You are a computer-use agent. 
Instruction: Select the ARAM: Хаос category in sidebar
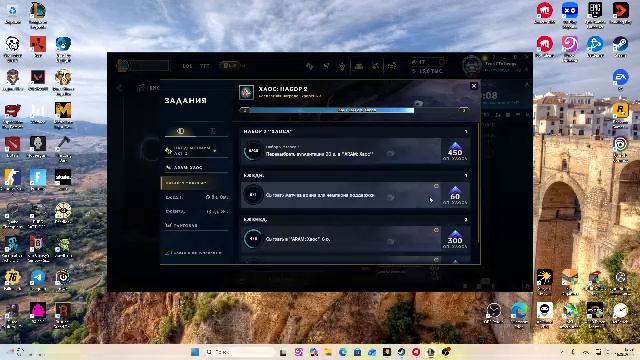197,167
